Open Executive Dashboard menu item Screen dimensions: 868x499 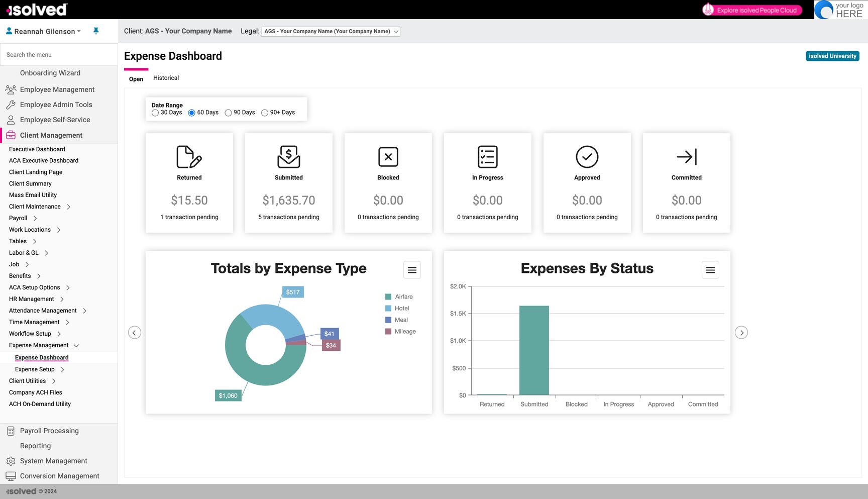[37, 149]
